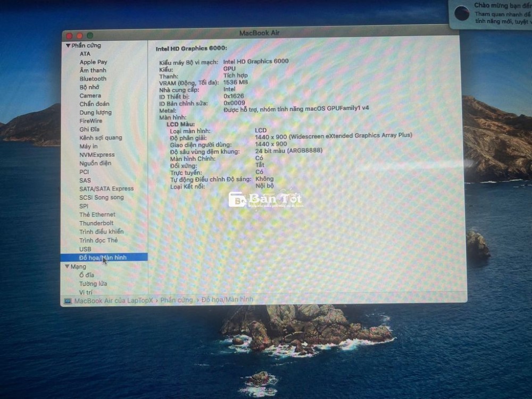The width and height of the screenshot is (532, 399).
Task: Select FireWire in the sidebar
Action: click(90, 121)
